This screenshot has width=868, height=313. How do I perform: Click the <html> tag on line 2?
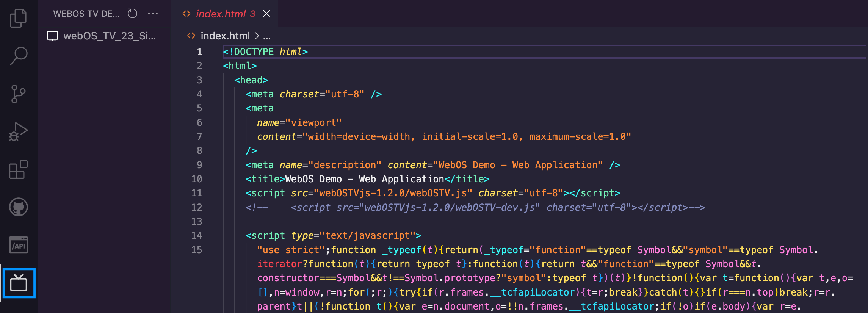pos(240,66)
